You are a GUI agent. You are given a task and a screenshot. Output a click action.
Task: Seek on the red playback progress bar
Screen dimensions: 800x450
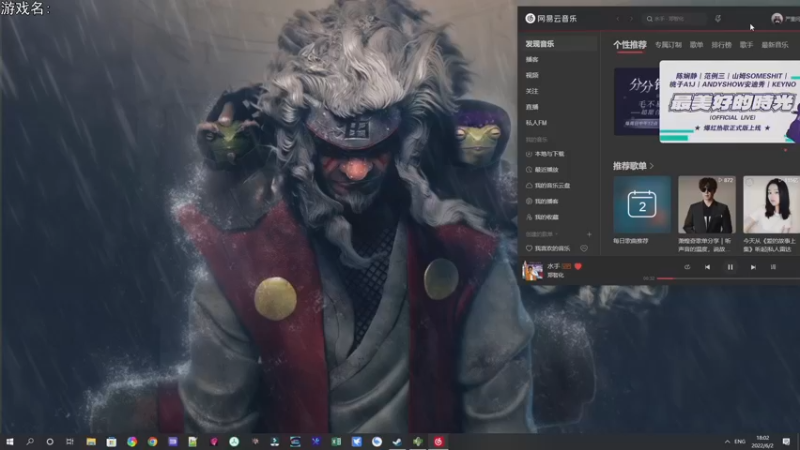pos(728,279)
